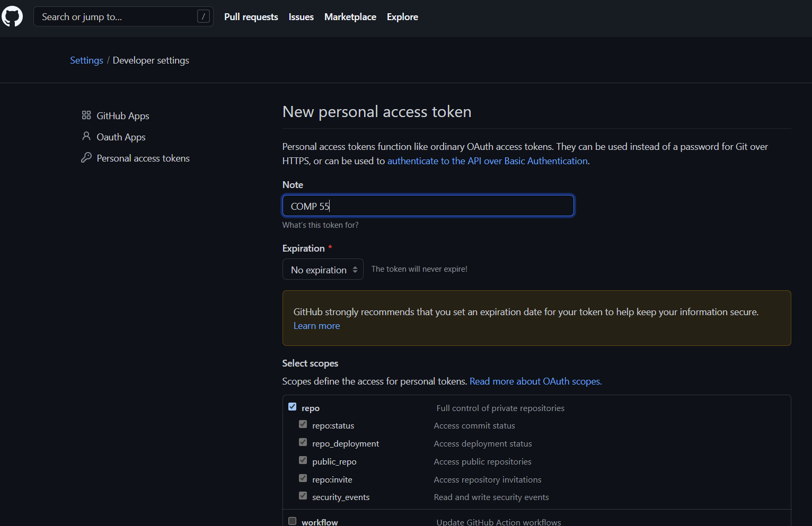Select Oauth Apps in sidebar
Screen dimensions: 812x526
pyautogui.click(x=121, y=137)
